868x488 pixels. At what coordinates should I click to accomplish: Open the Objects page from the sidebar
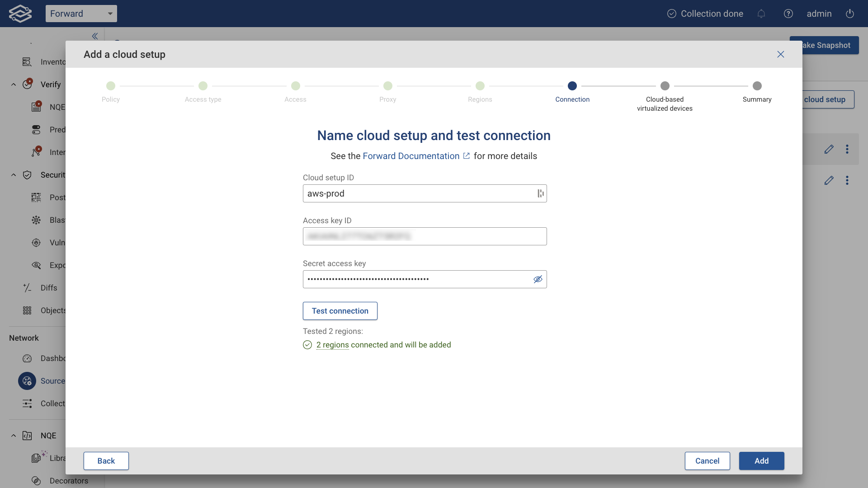28,310
